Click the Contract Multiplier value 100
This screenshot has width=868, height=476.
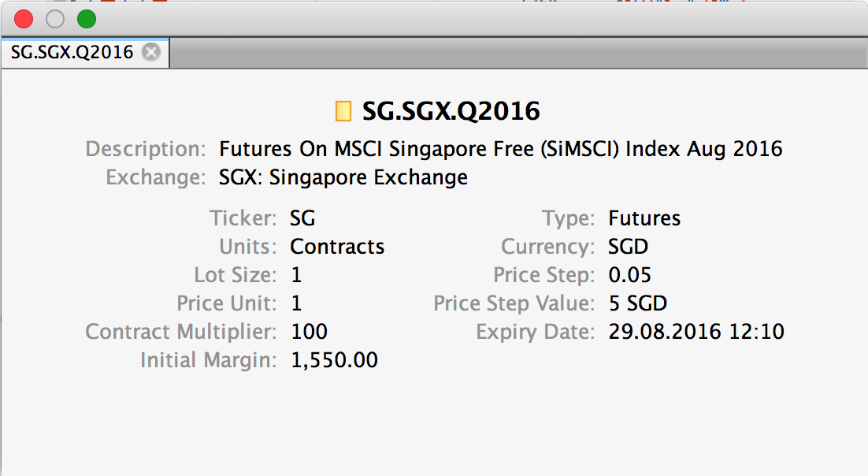pos(309,332)
